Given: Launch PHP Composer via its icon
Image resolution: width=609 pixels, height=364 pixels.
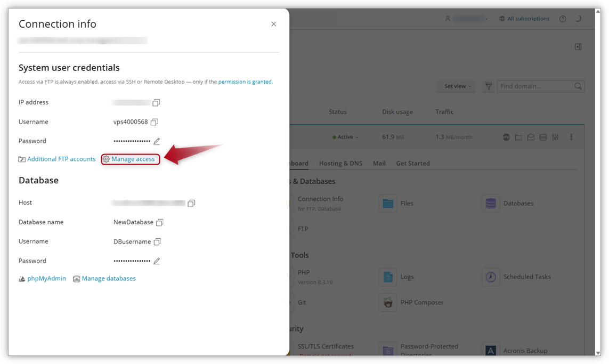Looking at the screenshot, I should pos(388,302).
